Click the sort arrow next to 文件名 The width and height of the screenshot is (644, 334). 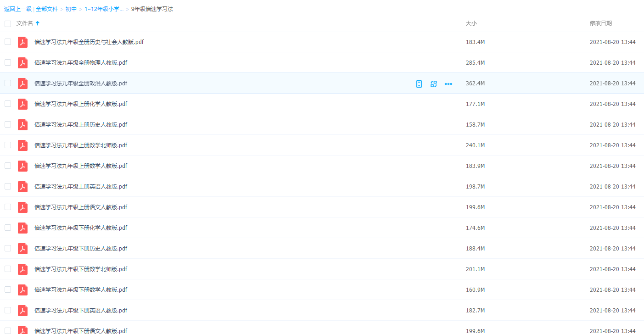[x=38, y=23]
